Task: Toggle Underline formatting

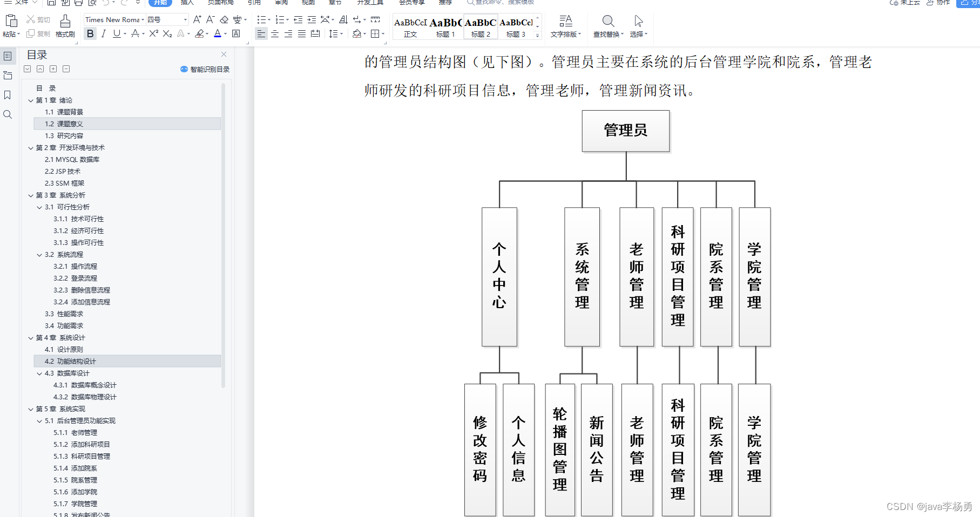Action: pyautogui.click(x=117, y=33)
